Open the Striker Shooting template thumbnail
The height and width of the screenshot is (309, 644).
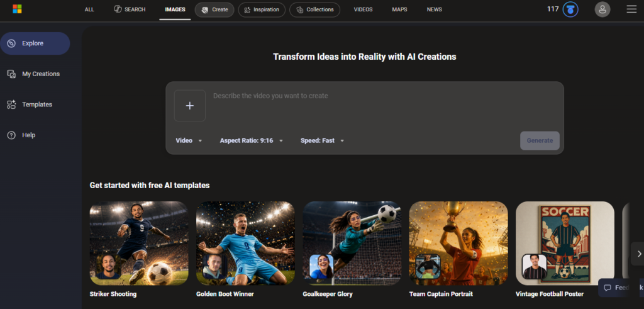139,244
